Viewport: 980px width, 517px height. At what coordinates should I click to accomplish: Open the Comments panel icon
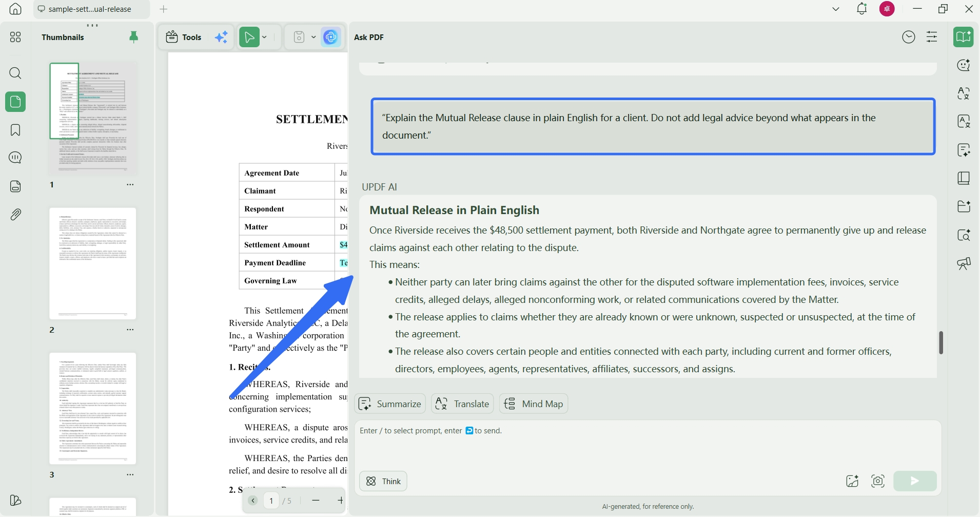pyautogui.click(x=15, y=158)
